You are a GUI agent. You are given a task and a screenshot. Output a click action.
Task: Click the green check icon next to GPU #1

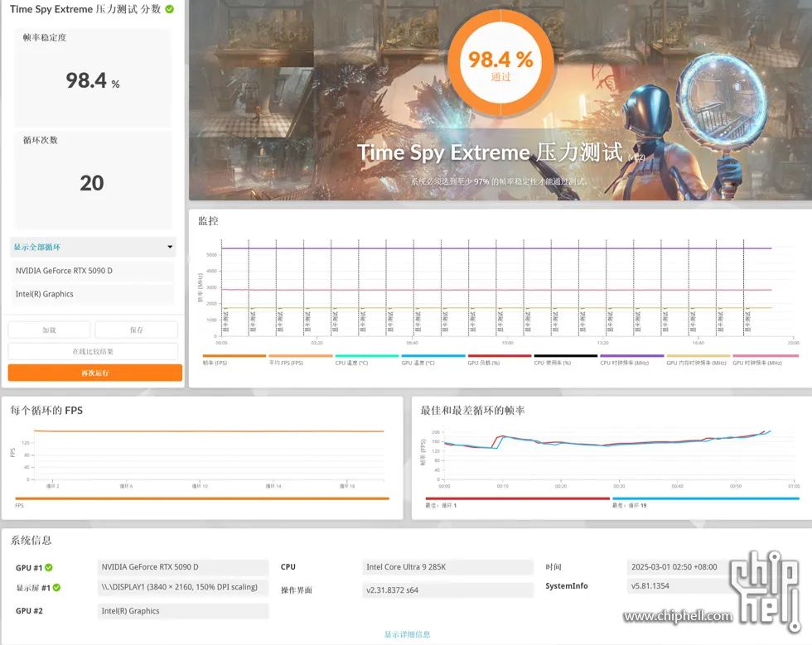coord(49,567)
